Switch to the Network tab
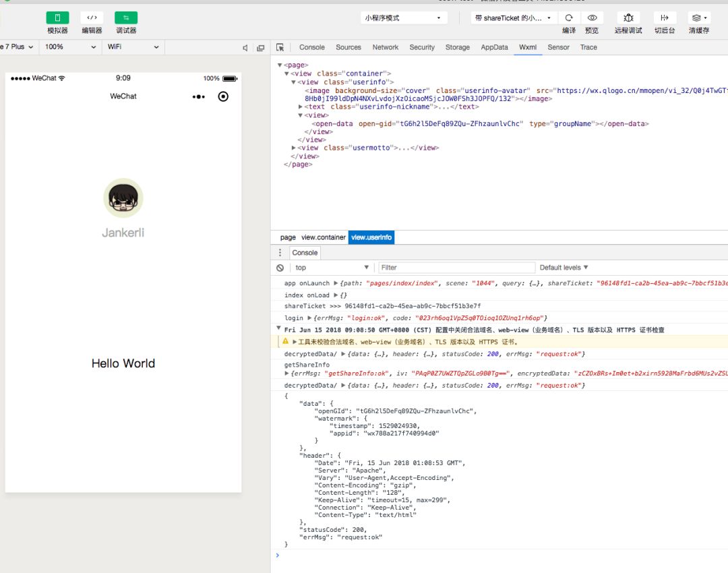This screenshot has width=728, height=573. pyautogui.click(x=386, y=47)
